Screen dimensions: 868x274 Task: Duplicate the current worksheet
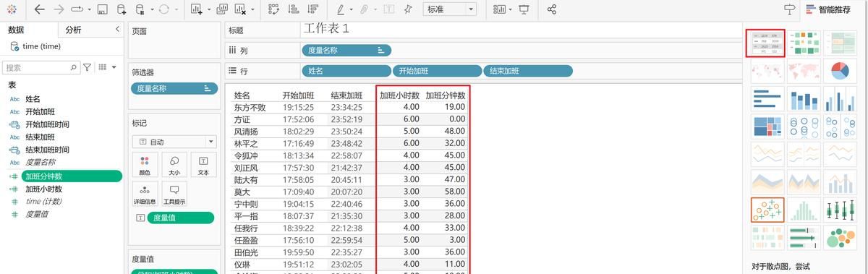click(222, 9)
